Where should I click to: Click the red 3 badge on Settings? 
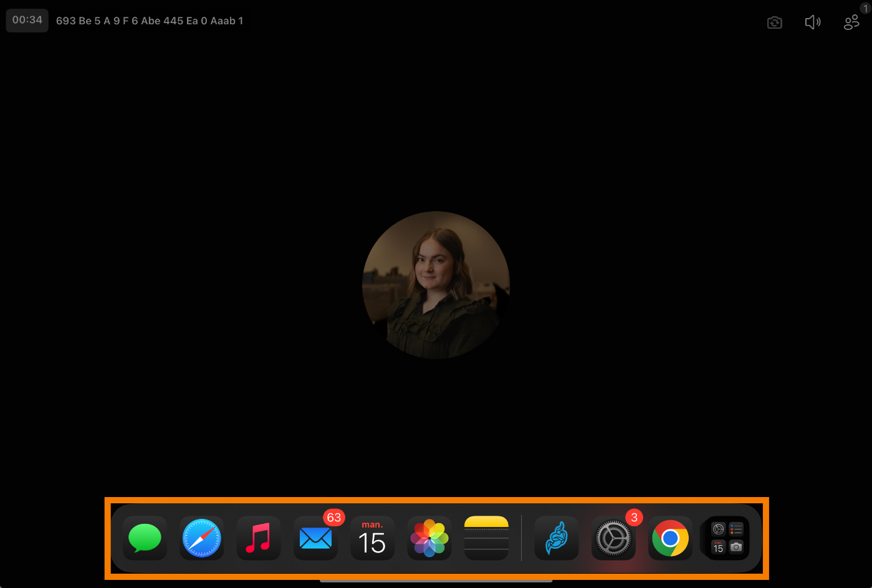(634, 518)
